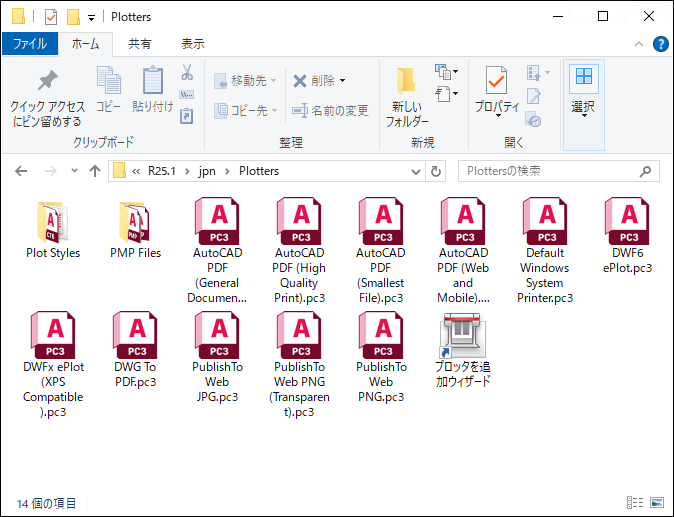Switch to the ホーム (Home) tab

click(x=85, y=44)
